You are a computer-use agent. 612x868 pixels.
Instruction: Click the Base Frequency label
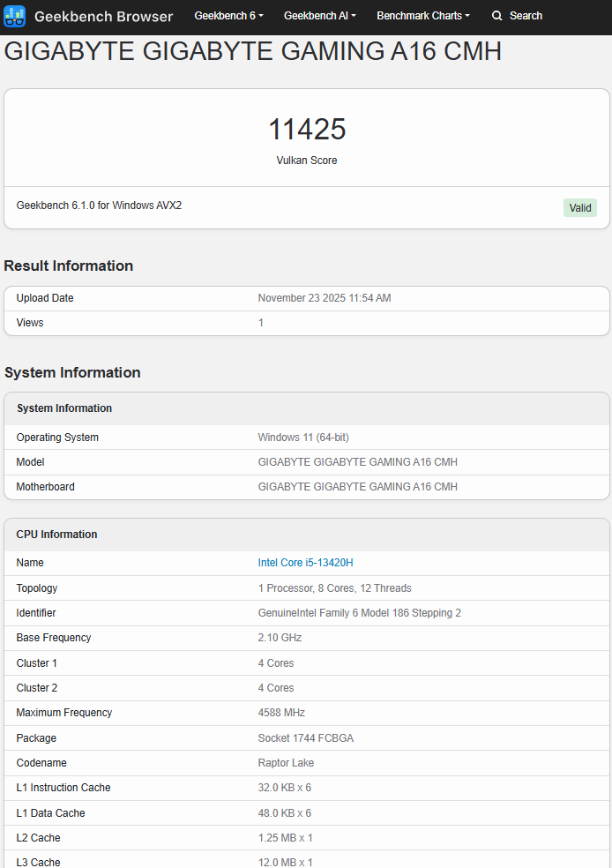(54, 638)
